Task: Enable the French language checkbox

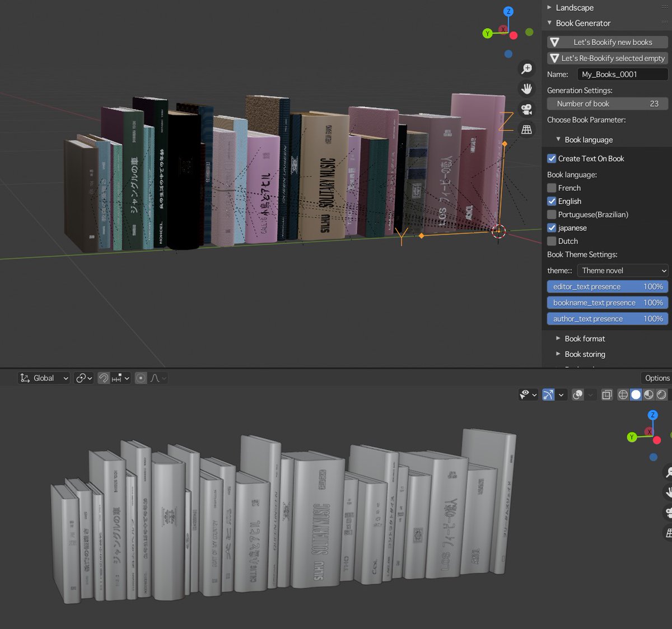Action: point(552,187)
